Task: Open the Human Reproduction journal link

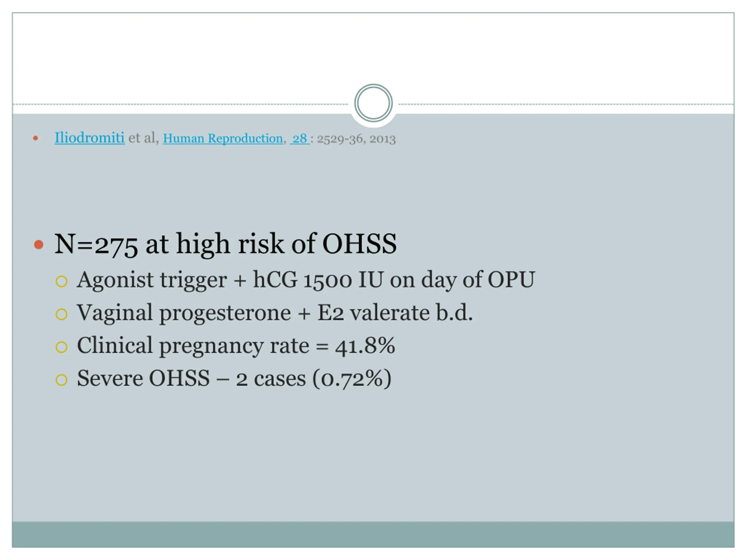Action: pos(223,139)
